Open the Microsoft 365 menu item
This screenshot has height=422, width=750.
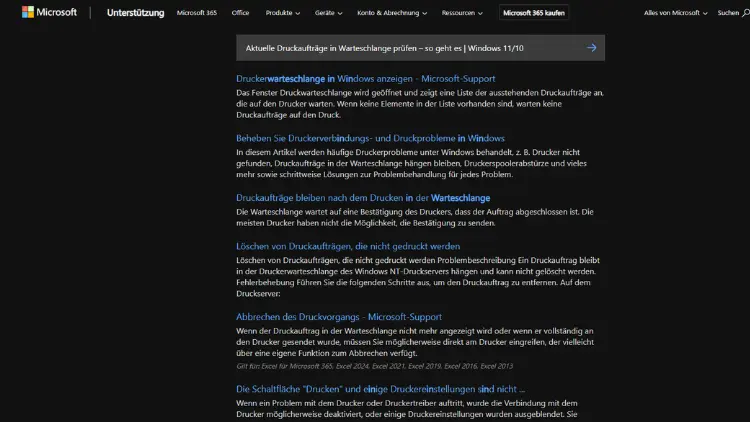pos(197,13)
